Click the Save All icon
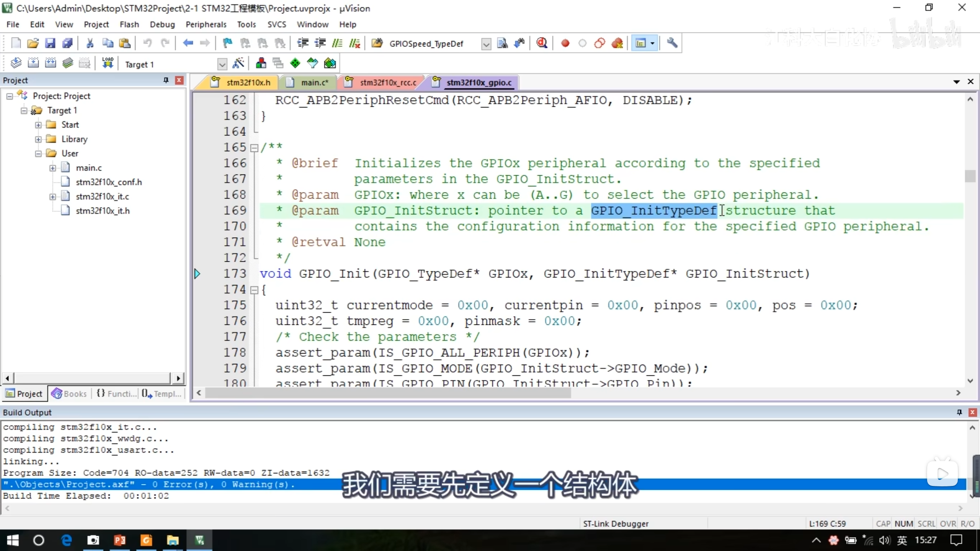This screenshot has height=551, width=980. coord(68,43)
